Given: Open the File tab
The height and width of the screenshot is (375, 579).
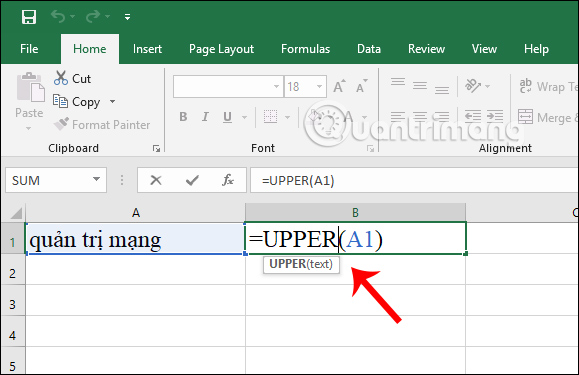Looking at the screenshot, I should pos(29,49).
